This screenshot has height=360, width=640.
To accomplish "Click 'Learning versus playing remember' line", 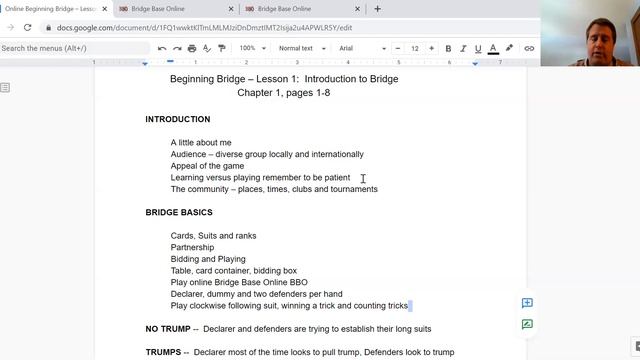I will [x=260, y=178].
